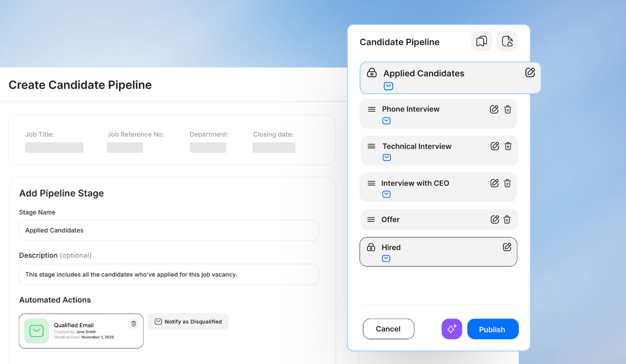Edit the Applied Candidates stage
Viewport: 626px width, 364px height.
(x=530, y=73)
